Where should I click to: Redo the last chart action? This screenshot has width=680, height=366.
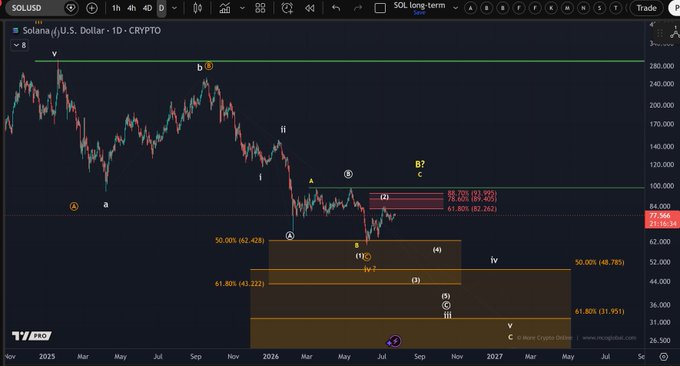[358, 8]
